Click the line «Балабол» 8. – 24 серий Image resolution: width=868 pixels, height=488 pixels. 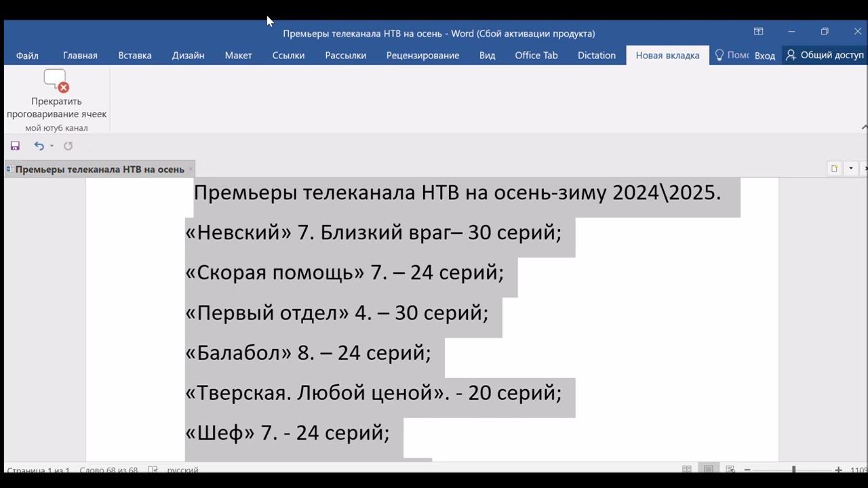point(308,352)
